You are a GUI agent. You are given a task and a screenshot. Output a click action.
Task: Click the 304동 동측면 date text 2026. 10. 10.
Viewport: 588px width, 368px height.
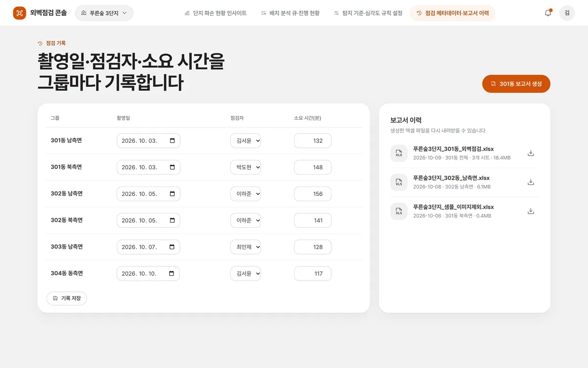pos(139,273)
